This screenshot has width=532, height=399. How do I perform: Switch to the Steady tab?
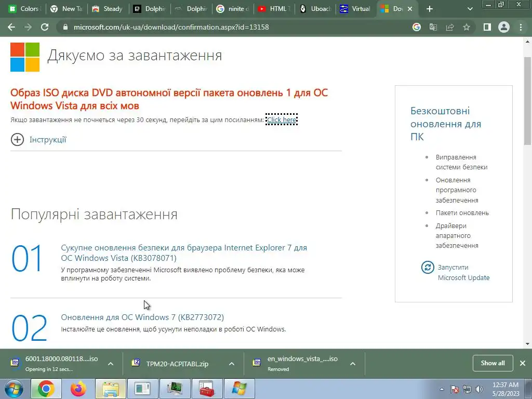(x=108, y=9)
